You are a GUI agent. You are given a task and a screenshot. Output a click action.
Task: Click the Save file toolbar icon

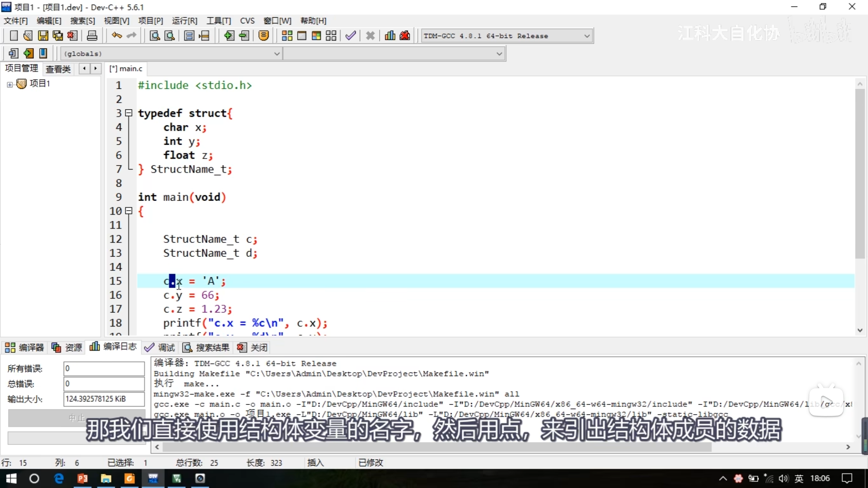tap(43, 36)
